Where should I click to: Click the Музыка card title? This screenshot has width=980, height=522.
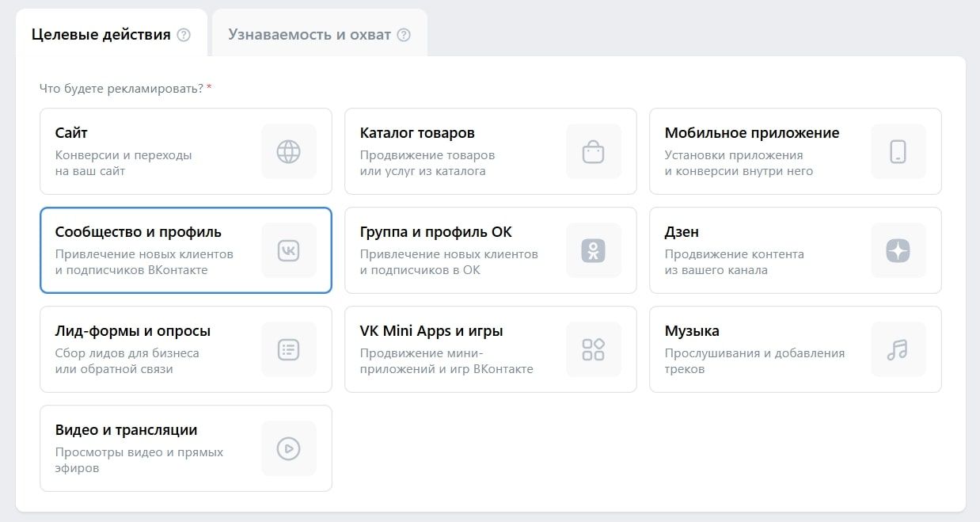(x=692, y=331)
